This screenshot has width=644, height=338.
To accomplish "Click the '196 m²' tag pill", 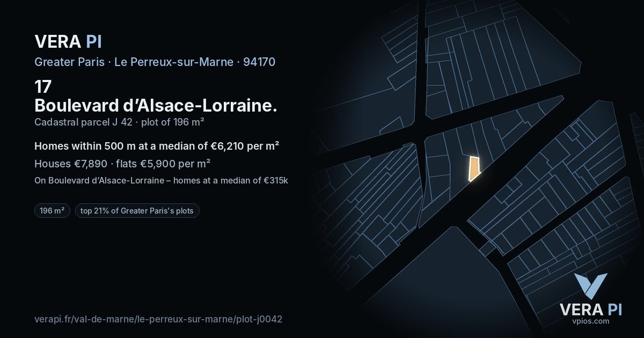I will tap(52, 211).
